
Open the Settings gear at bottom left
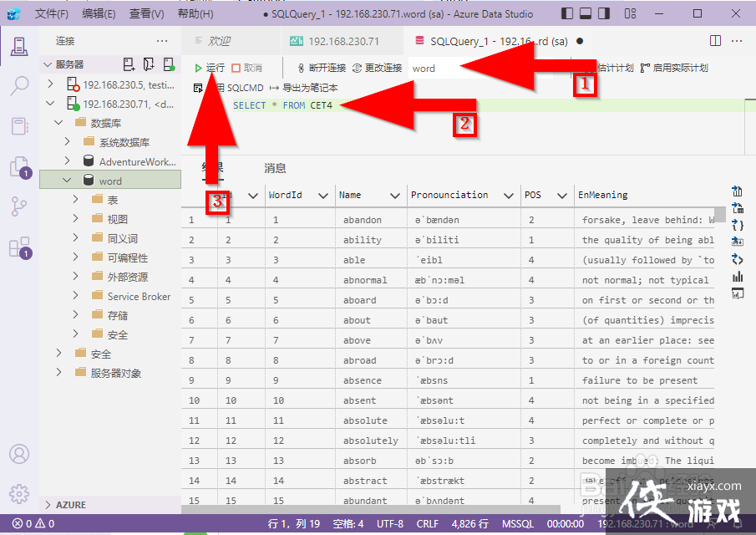[x=18, y=494]
